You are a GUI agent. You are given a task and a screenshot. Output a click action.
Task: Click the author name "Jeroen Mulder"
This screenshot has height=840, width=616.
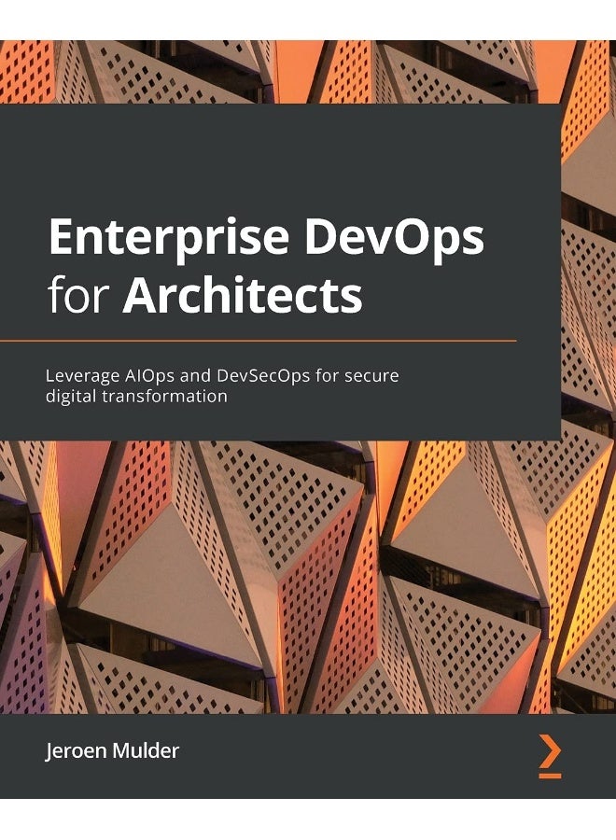click(x=112, y=750)
